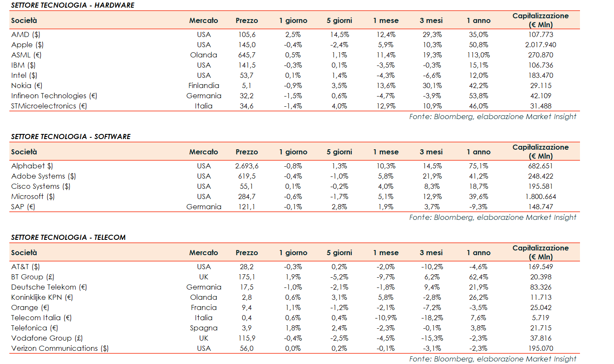Select the SAP (€) company cell
This screenshot has height=364, width=614.
click(23, 207)
